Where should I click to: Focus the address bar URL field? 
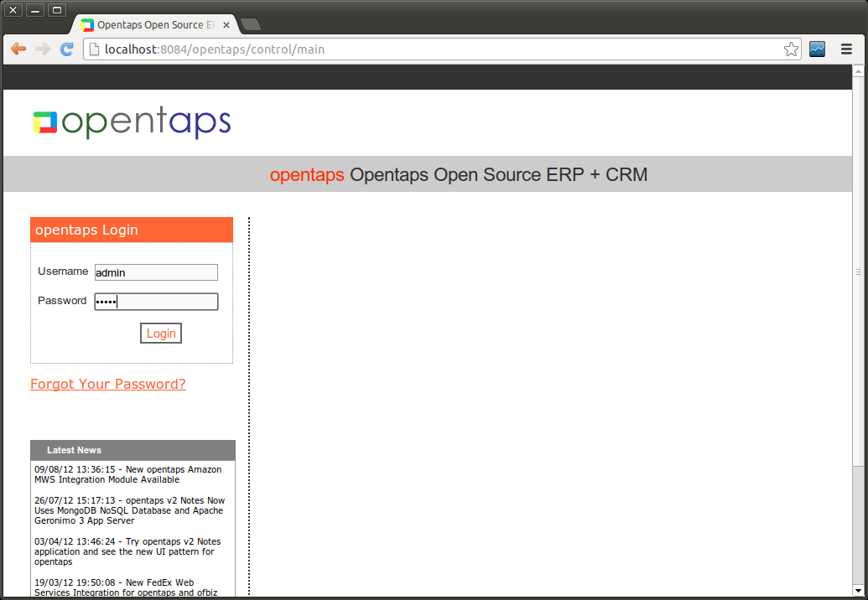coord(441,49)
